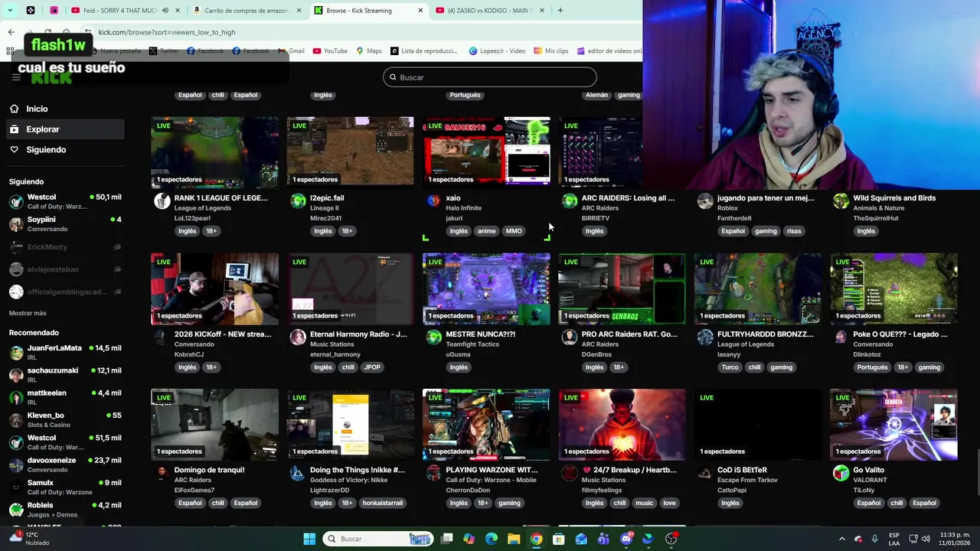
Task: Mute the Feid tab audio speaker icon
Action: coord(165,11)
